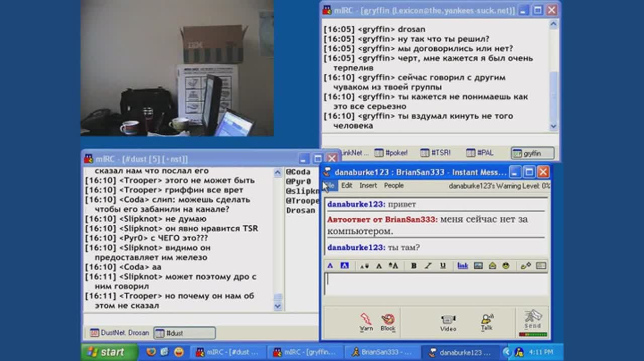Click the Talk voice chat icon

pyautogui.click(x=487, y=322)
